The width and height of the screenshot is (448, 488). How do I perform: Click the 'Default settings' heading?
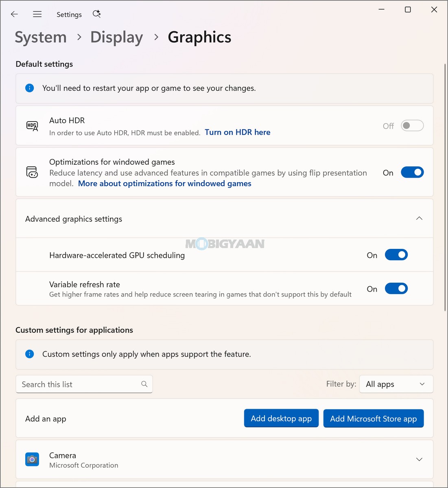44,64
